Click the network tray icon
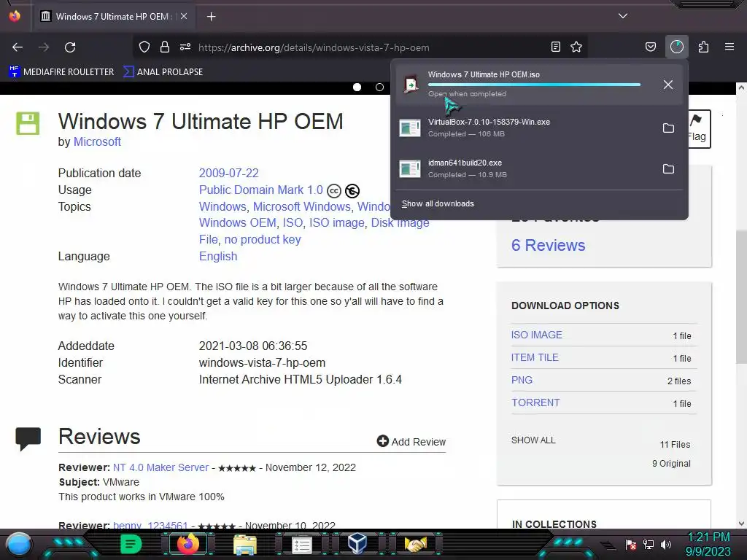The image size is (747, 560). 649,544
